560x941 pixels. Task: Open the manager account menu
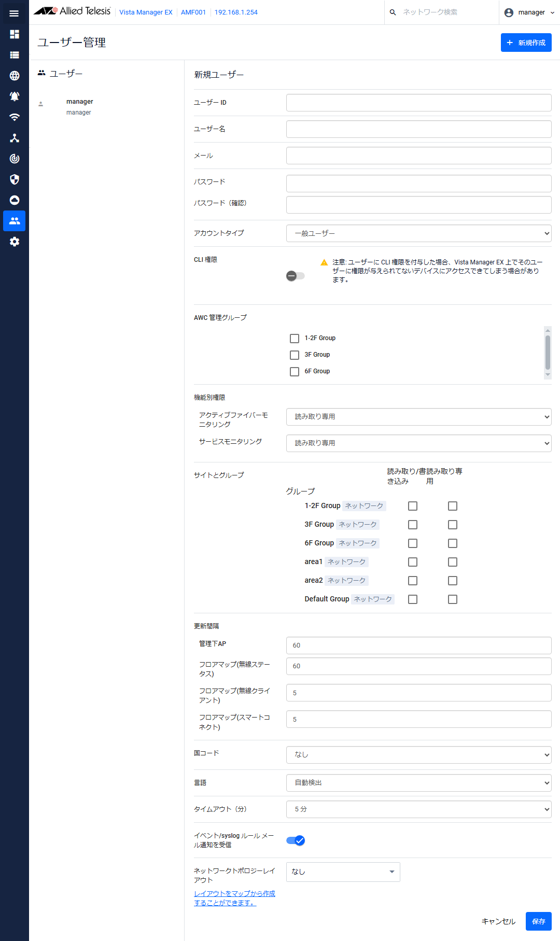(x=529, y=12)
